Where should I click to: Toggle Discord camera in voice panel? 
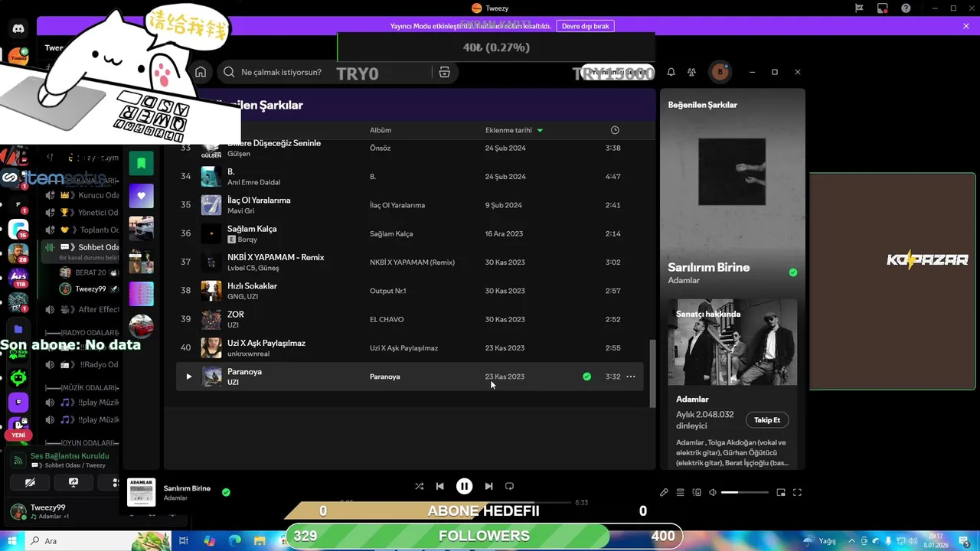30,483
